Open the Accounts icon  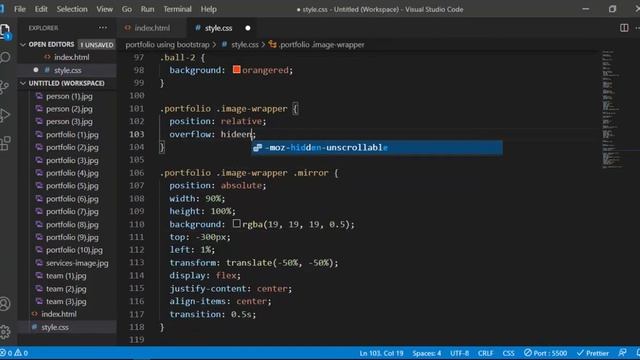click(x=5, y=304)
